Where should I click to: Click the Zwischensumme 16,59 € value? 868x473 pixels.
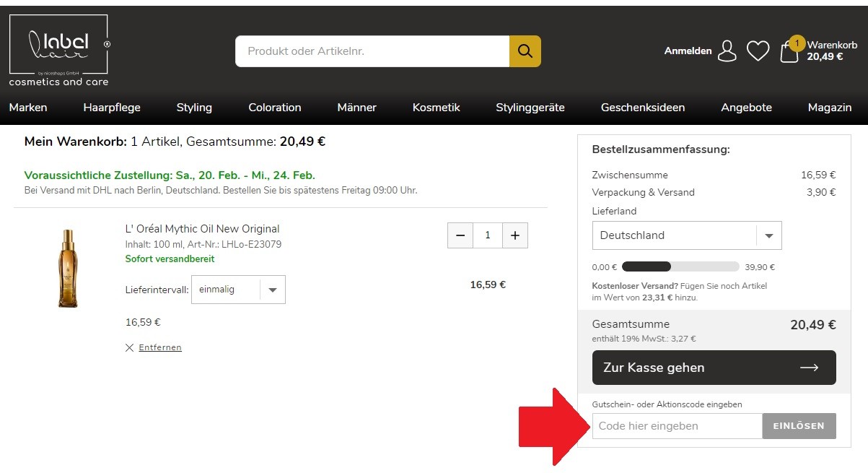coord(818,175)
